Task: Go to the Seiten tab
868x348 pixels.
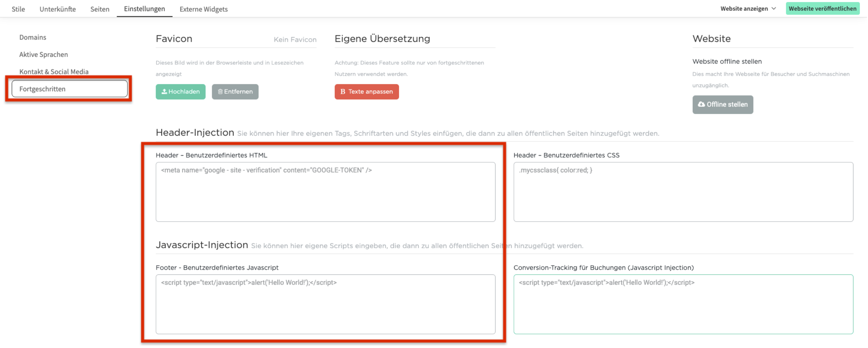Action: [100, 9]
